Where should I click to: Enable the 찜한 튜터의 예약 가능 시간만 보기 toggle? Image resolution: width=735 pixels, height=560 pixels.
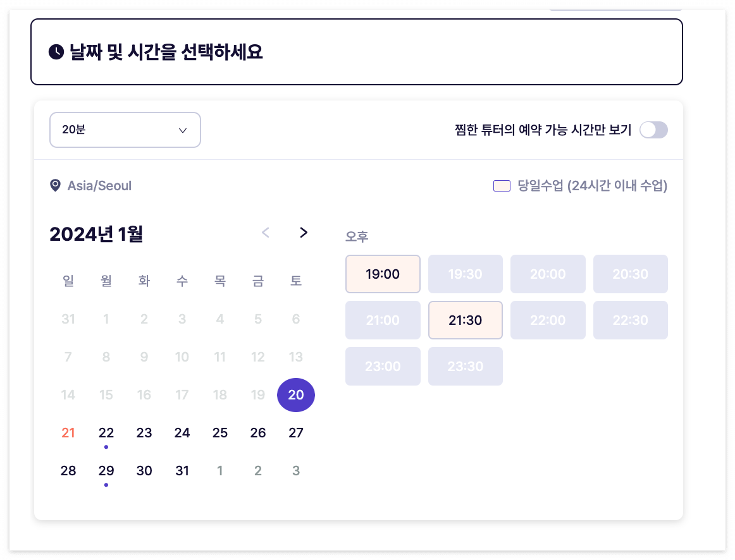click(653, 130)
